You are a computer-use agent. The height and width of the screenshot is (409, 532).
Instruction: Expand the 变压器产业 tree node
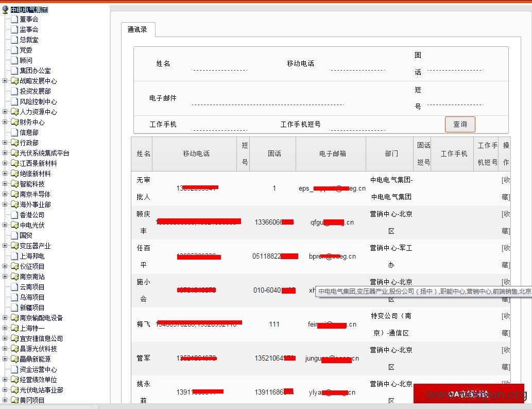pos(5,245)
